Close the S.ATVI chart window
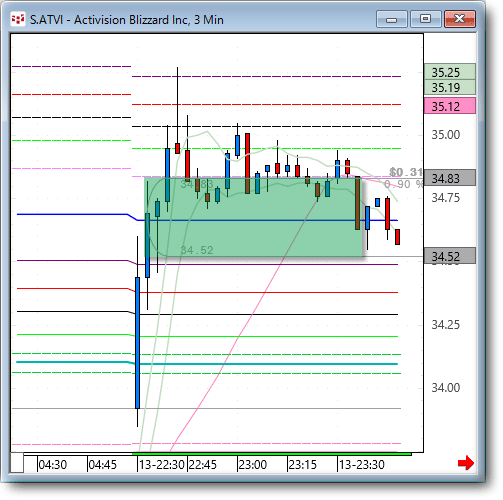503x500 pixels. pos(460,19)
